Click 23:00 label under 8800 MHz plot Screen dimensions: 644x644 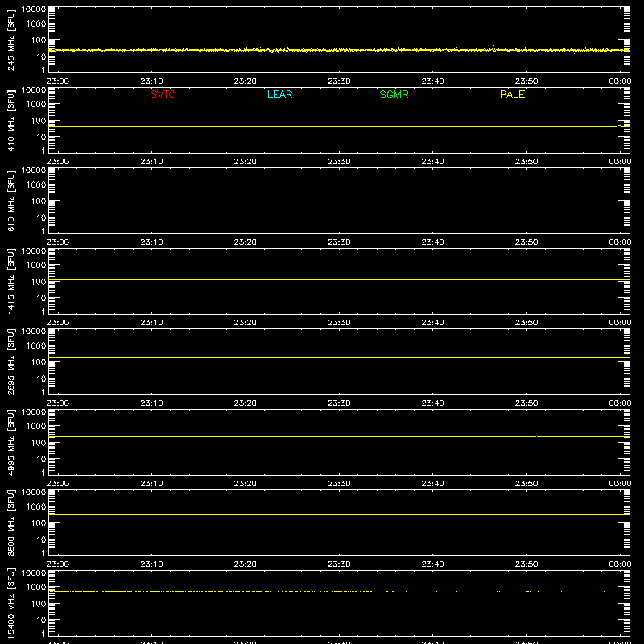coord(58,564)
